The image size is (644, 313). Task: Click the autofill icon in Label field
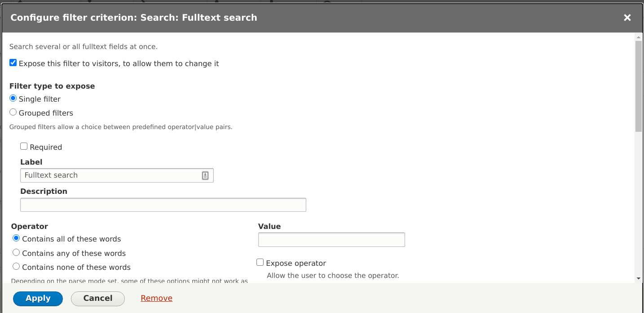click(205, 175)
